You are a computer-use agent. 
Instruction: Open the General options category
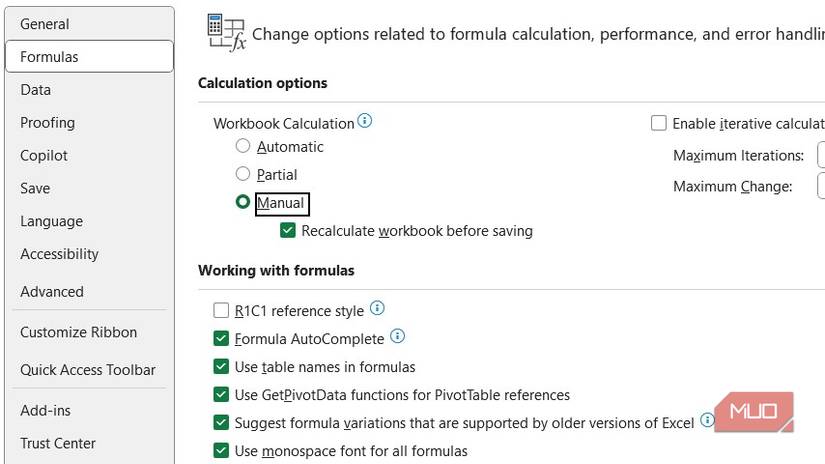(x=45, y=24)
